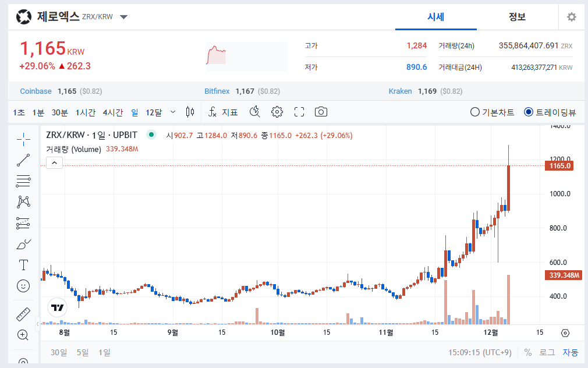Select the XABCD pattern tool
588x368 pixels.
coord(23,202)
